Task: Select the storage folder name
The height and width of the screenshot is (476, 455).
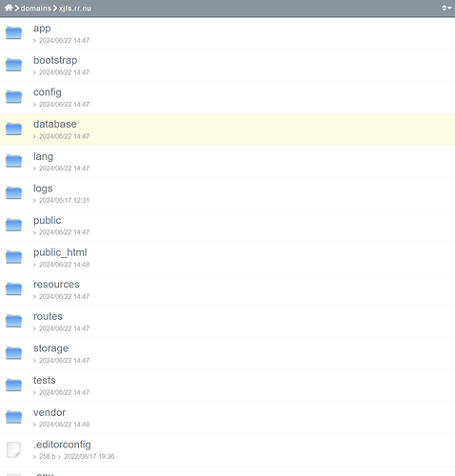Action: coord(50,348)
